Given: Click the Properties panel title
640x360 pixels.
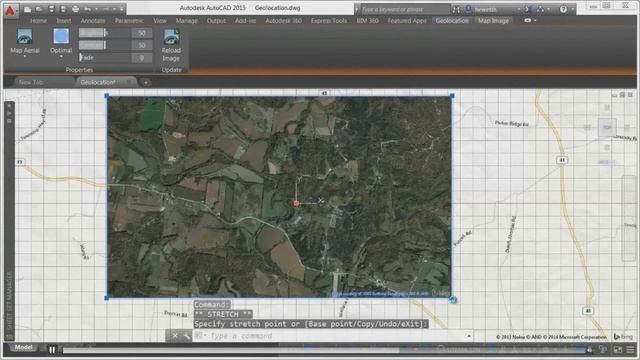Looking at the screenshot, I should coord(79,70).
